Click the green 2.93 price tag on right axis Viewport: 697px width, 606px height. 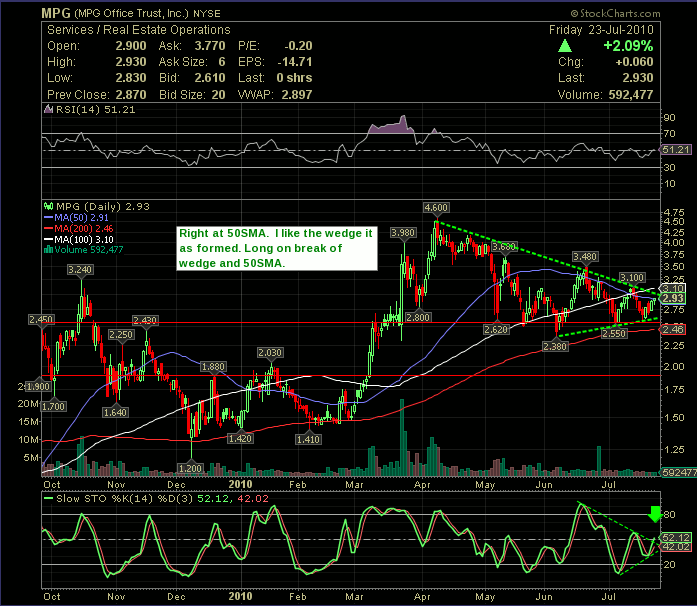673,298
